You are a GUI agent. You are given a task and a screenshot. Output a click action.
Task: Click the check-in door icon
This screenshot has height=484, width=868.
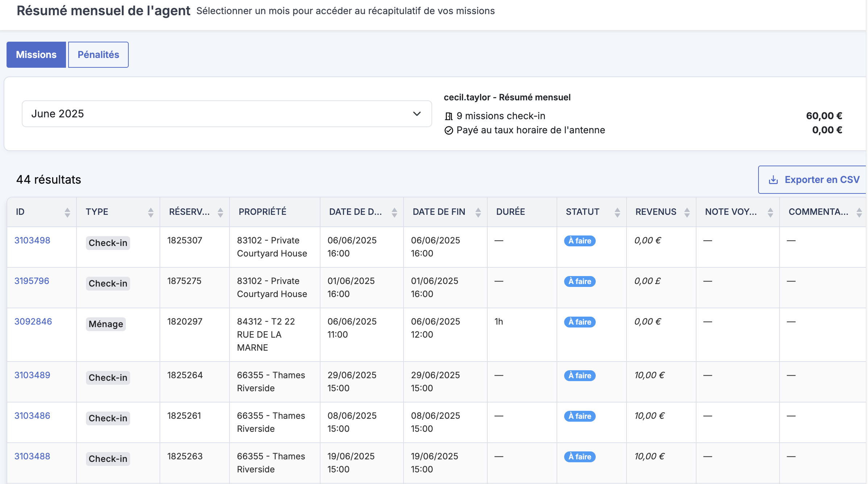click(449, 116)
